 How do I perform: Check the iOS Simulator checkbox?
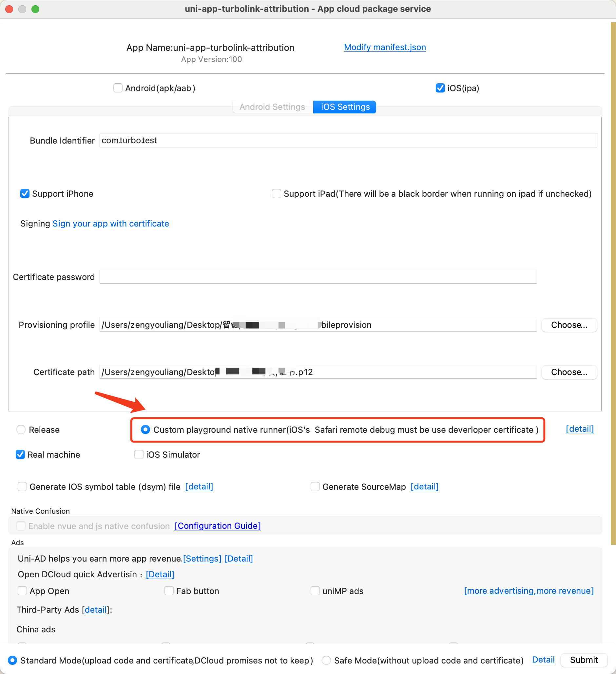coord(139,455)
